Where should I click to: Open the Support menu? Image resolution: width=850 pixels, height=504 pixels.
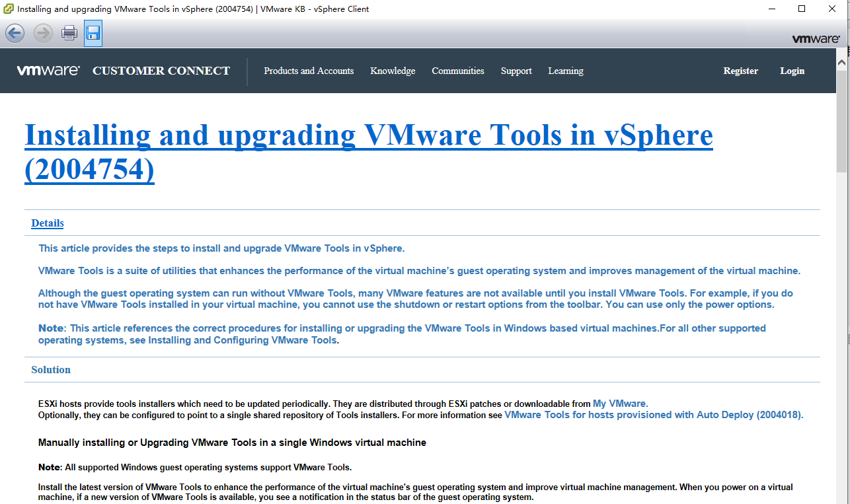click(516, 71)
